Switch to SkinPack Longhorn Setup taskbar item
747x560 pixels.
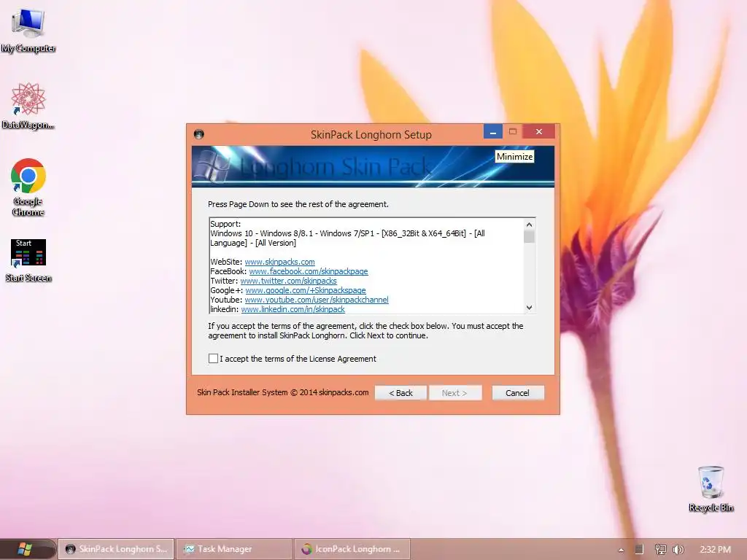click(x=116, y=549)
